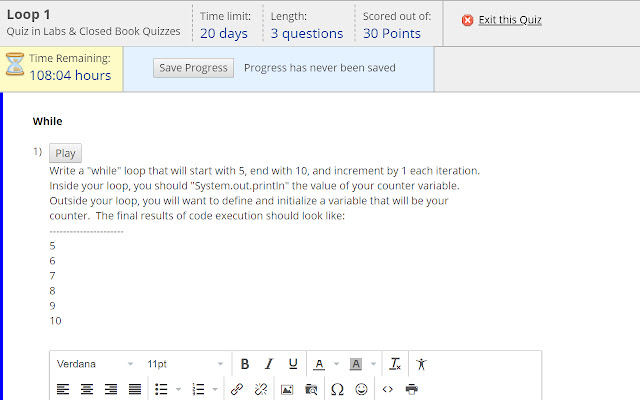The image size is (640, 400).
Task: Remove link with the unlink icon
Action: coord(261,389)
